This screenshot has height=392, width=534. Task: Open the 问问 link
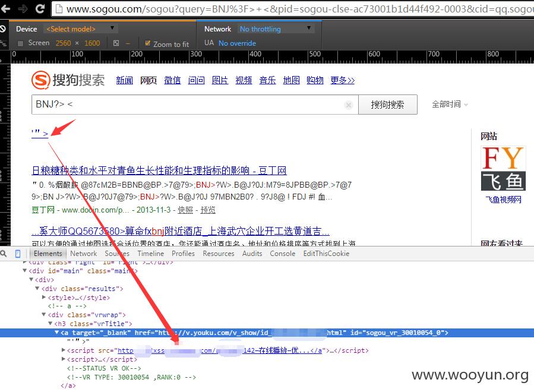click(196, 80)
